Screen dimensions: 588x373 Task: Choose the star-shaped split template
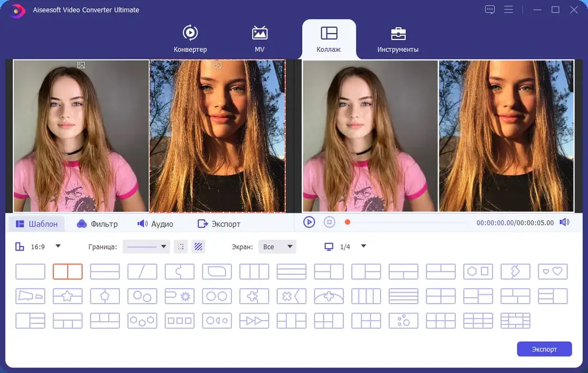click(x=68, y=296)
